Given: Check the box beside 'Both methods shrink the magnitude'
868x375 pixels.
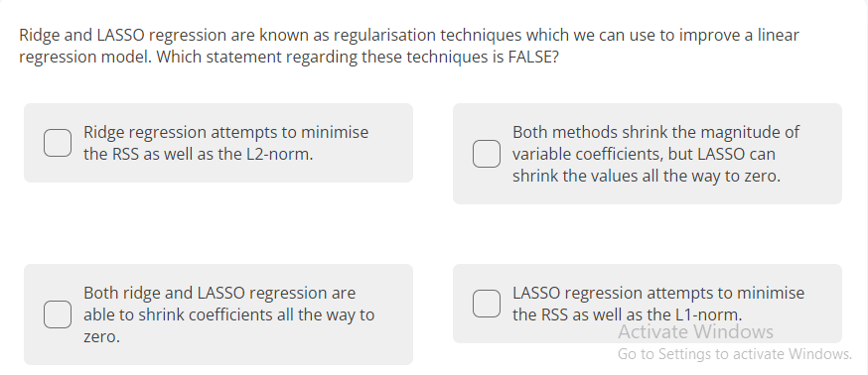Looking at the screenshot, I should click(487, 154).
